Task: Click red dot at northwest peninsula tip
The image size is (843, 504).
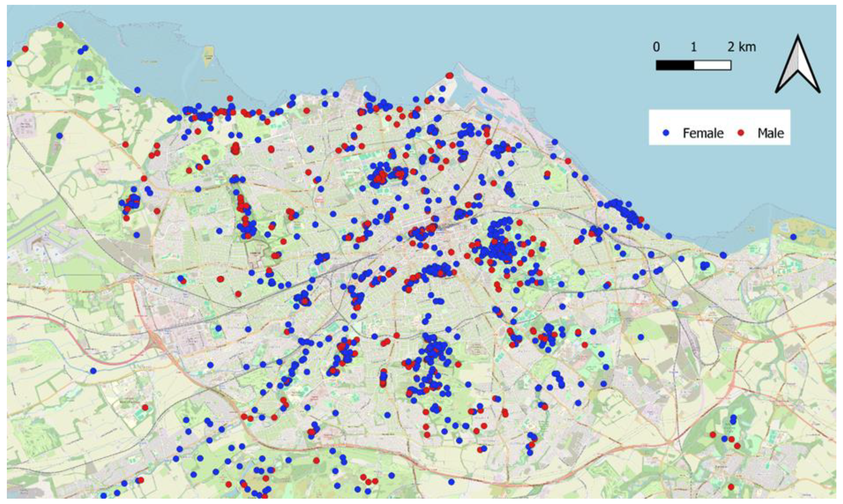Action: click(x=61, y=25)
